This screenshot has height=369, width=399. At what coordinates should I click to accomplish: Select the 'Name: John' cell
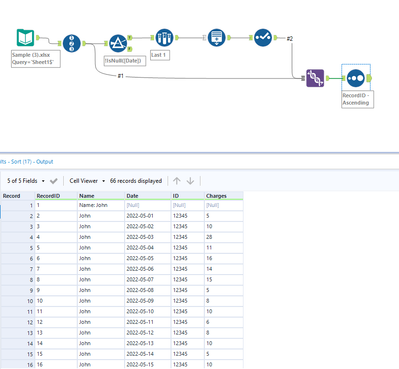(x=101, y=205)
